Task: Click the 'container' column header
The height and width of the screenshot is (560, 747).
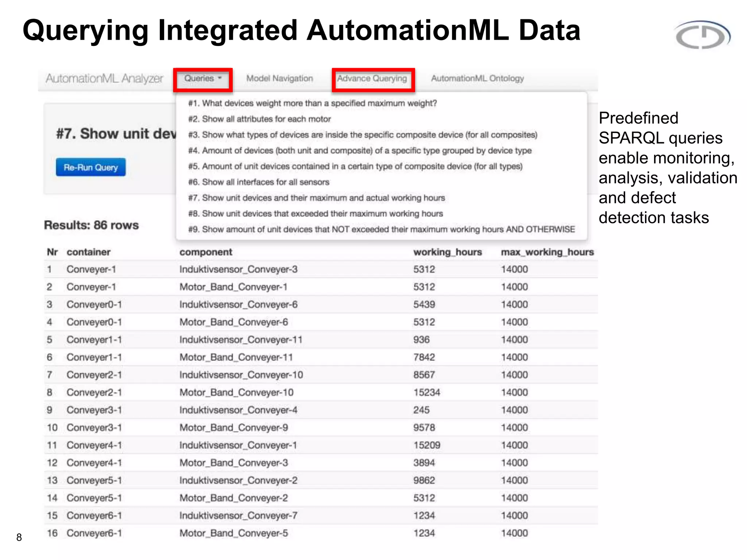Action: (89, 252)
